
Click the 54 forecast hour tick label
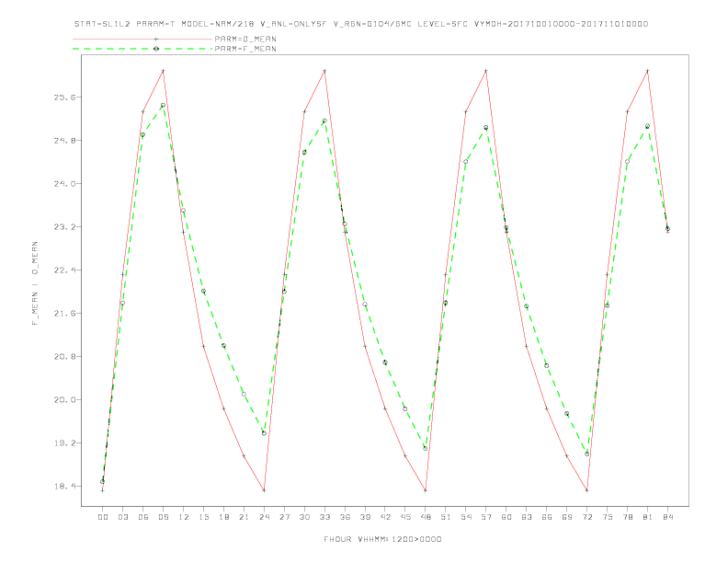click(466, 517)
